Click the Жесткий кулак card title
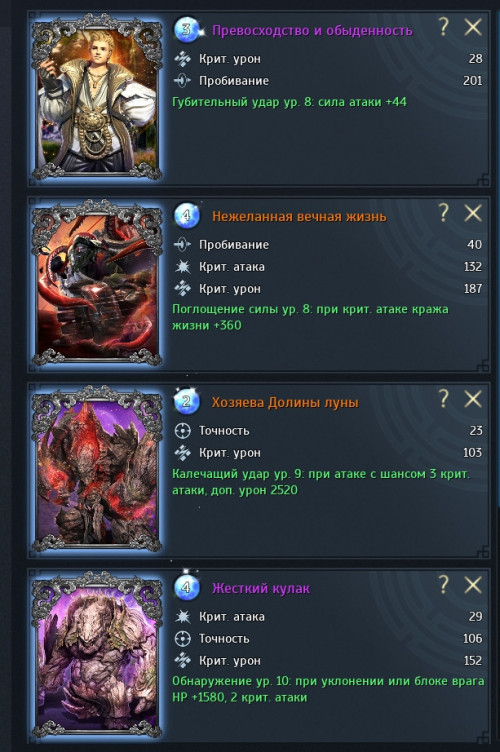The width and height of the screenshot is (500, 752). point(261,588)
